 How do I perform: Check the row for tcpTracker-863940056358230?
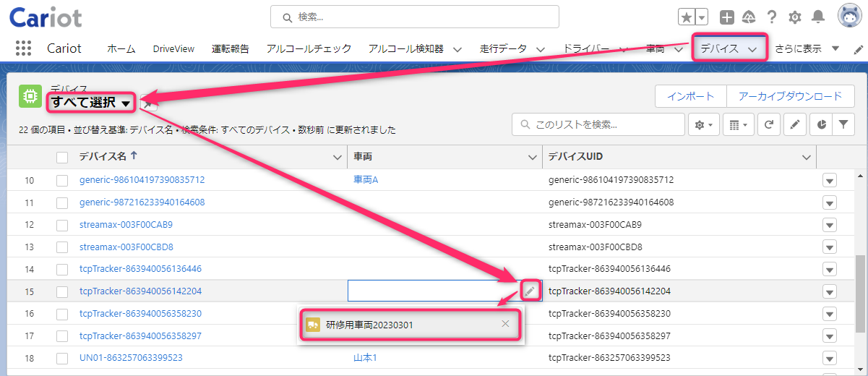pyautogui.click(x=62, y=314)
